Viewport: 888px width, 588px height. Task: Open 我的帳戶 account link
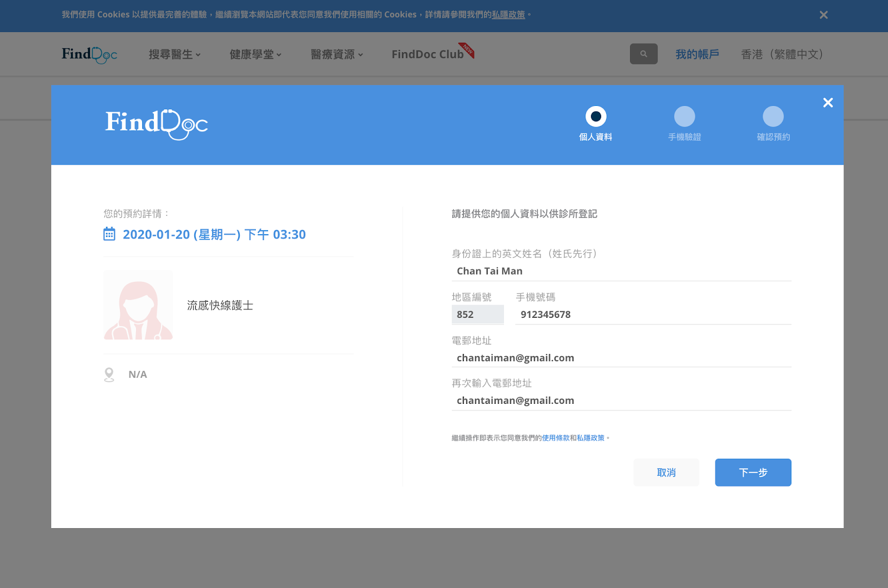697,54
